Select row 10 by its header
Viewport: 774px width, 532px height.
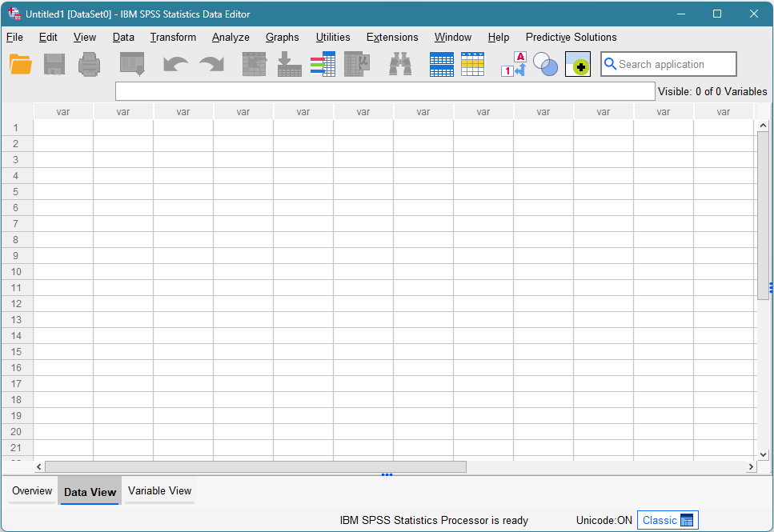16,271
